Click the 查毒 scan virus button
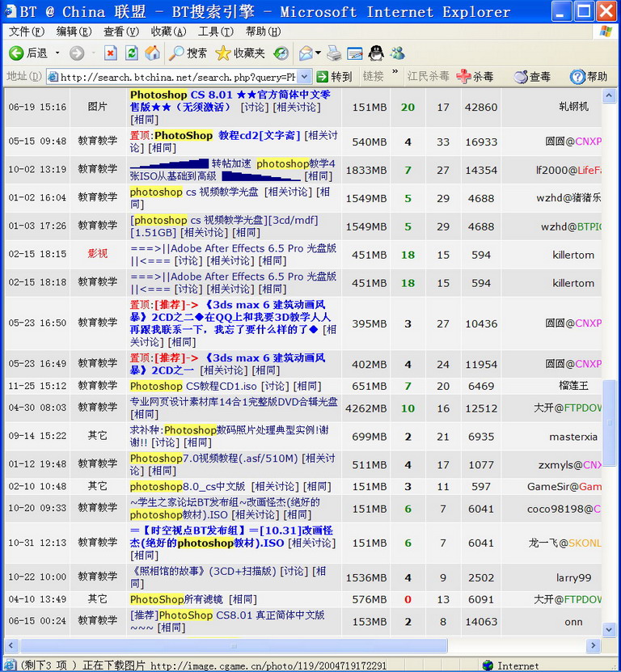 click(x=532, y=77)
